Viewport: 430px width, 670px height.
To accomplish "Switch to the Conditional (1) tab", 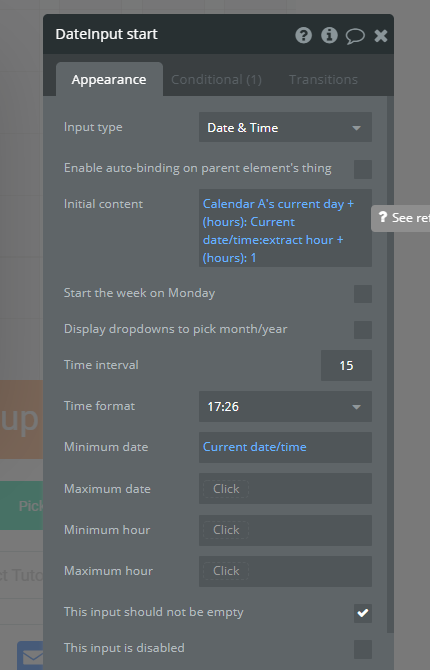I will [216, 79].
